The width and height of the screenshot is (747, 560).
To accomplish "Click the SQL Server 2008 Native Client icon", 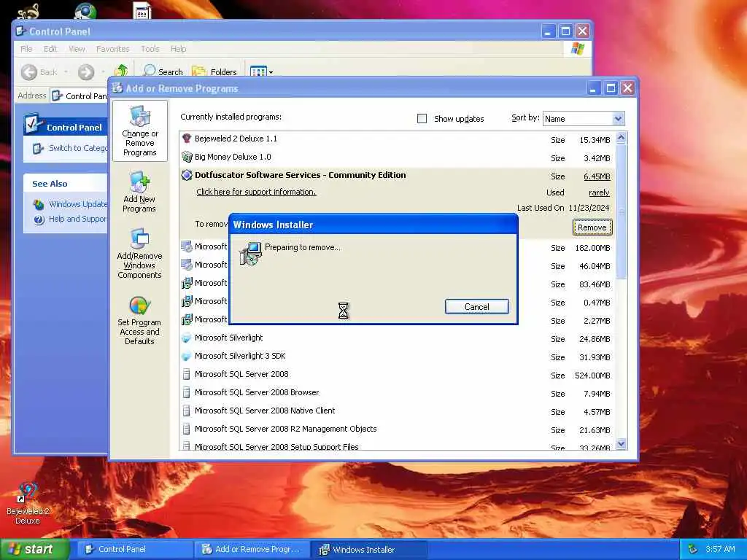I will click(x=187, y=411).
